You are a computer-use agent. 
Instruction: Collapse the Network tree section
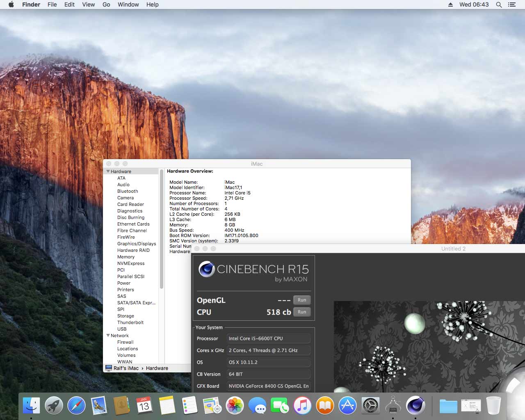108,336
